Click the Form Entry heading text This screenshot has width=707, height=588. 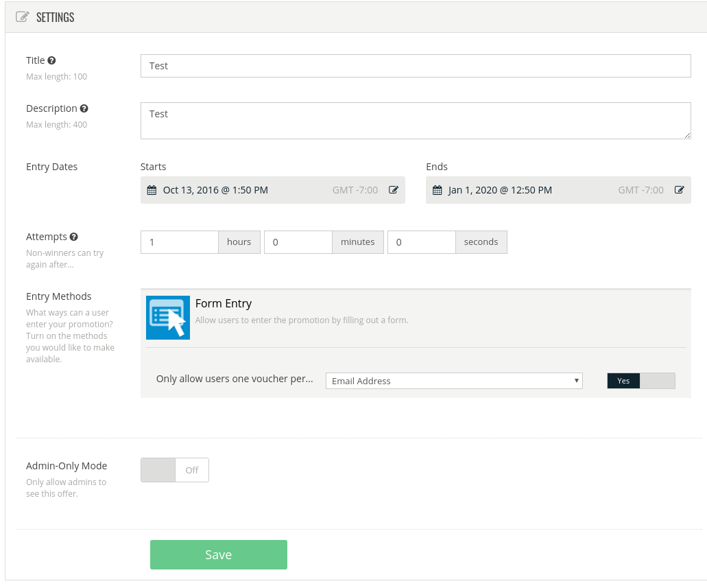[x=224, y=303]
